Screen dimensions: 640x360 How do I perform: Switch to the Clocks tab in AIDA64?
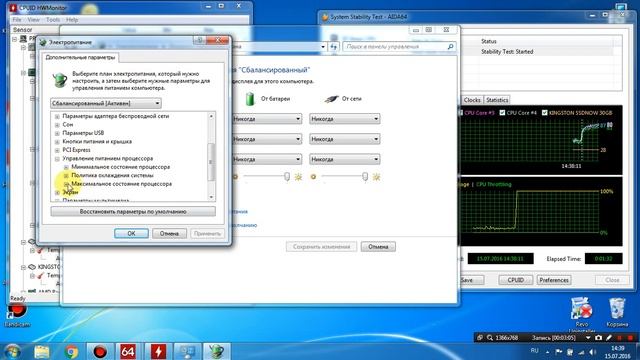click(472, 100)
